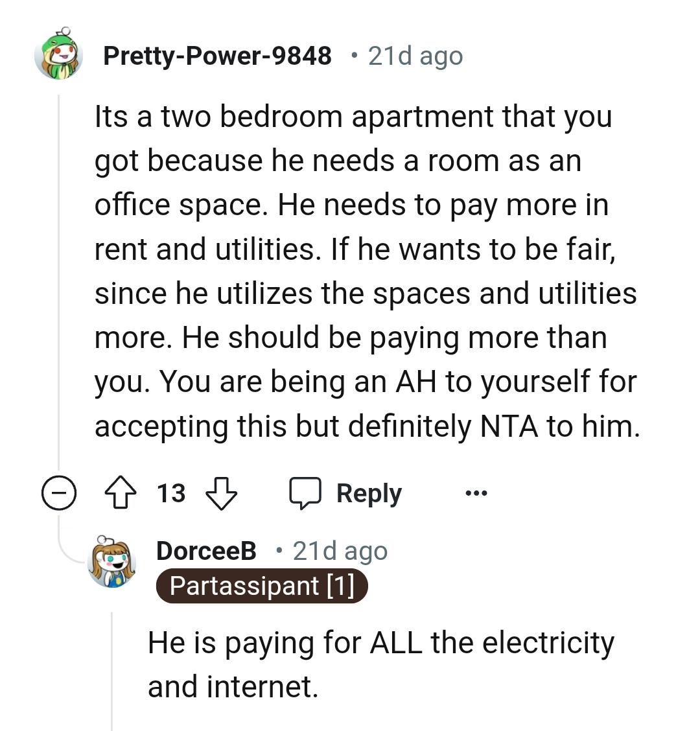Click DorceeB's avatar
This screenshot has height=731, width=700.
coord(111,561)
